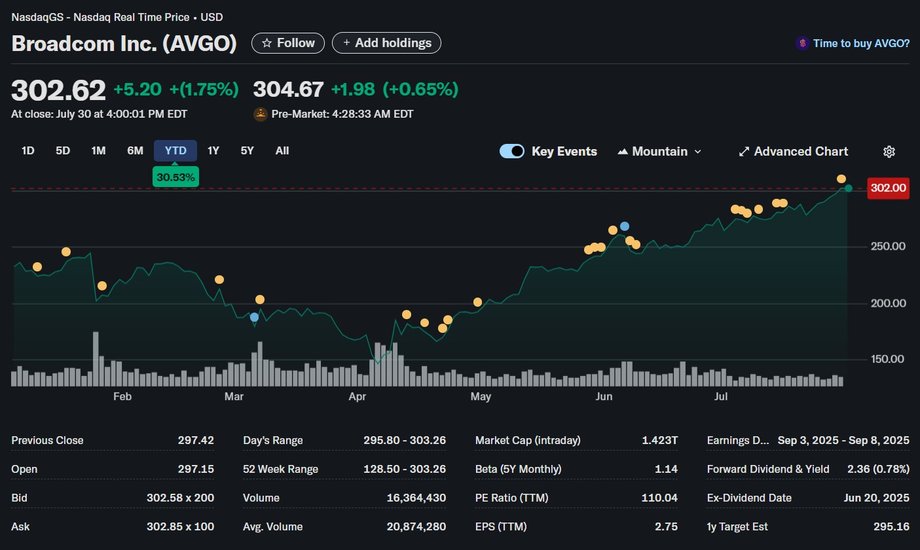
Task: Click the +(1.75%) percent change
Action: pyautogui.click(x=204, y=89)
